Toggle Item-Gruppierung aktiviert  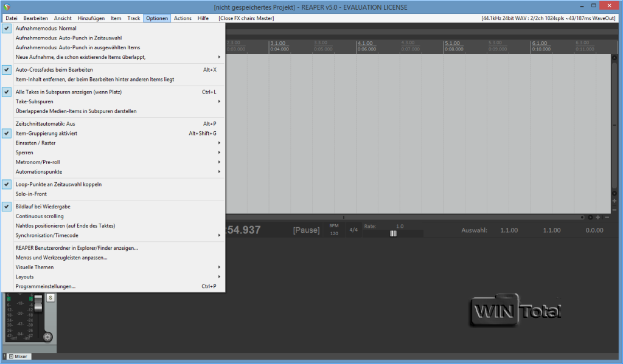click(113, 133)
